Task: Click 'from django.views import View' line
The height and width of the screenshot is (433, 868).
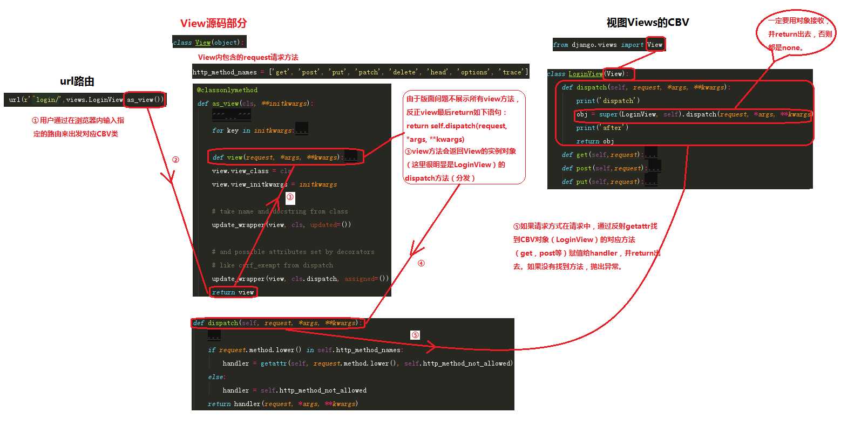Action: 608,45
